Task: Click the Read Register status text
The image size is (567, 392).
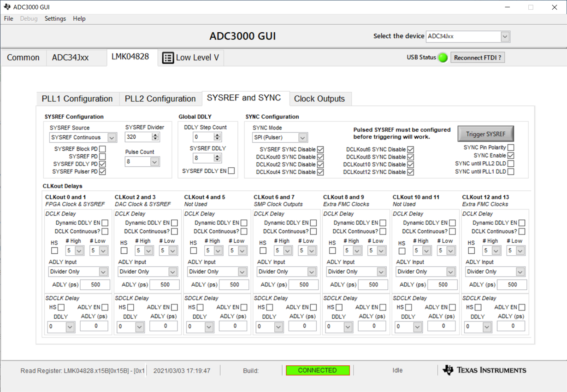Action: point(83,371)
